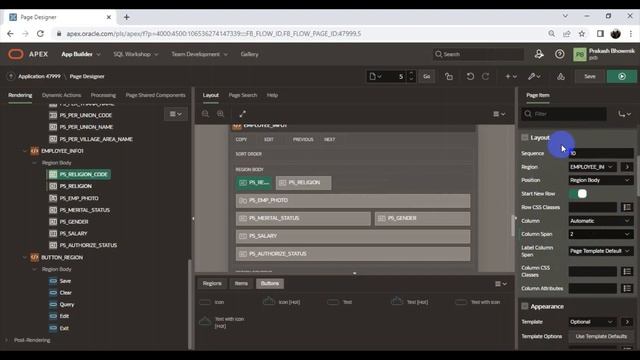This screenshot has width=640, height=360.
Task: Click Use Template Defaults button
Action: (601, 336)
